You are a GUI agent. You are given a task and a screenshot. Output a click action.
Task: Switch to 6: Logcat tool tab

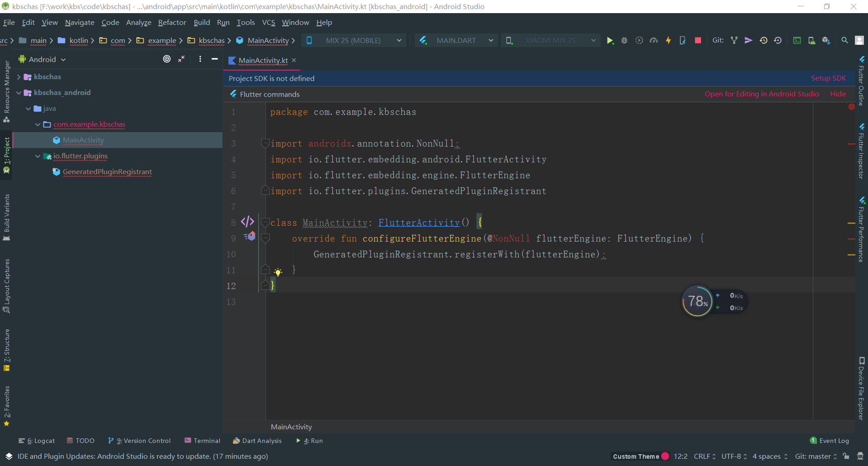coord(37,441)
